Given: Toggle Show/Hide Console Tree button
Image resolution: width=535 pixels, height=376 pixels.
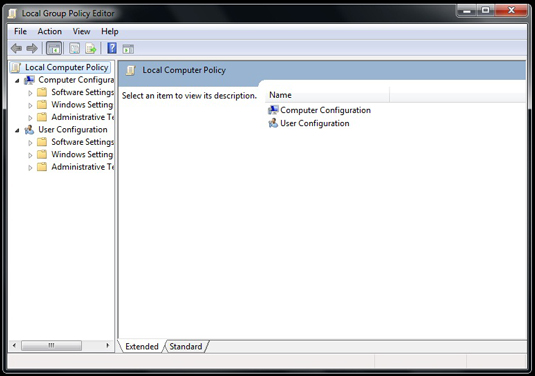Looking at the screenshot, I should (54, 48).
